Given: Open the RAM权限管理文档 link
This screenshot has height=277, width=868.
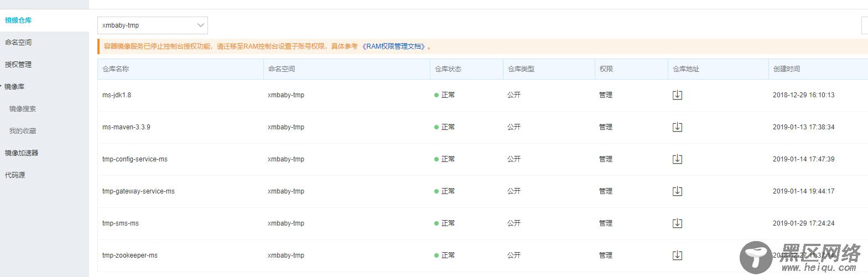Looking at the screenshot, I should point(394,46).
